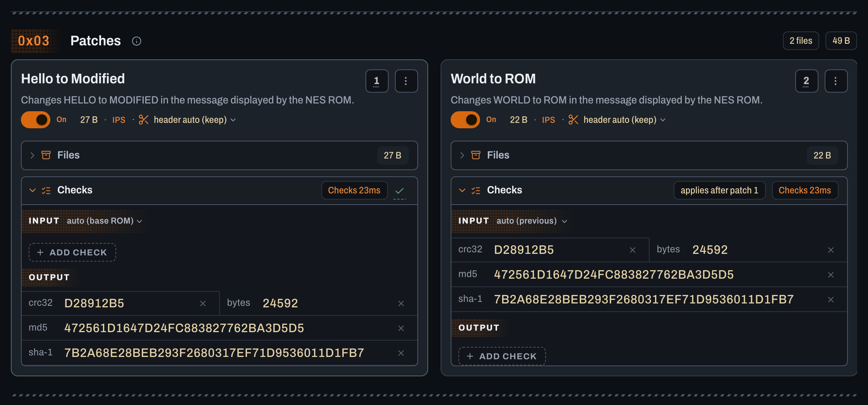The image size is (868, 405).
Task: Click the IPS format label in World to ROM
Action: [x=549, y=120]
